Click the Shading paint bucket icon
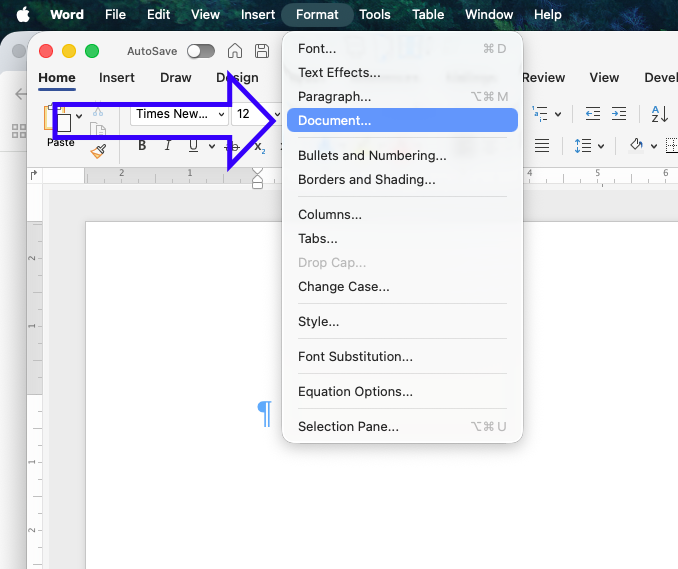This screenshot has width=678, height=569. 636,145
